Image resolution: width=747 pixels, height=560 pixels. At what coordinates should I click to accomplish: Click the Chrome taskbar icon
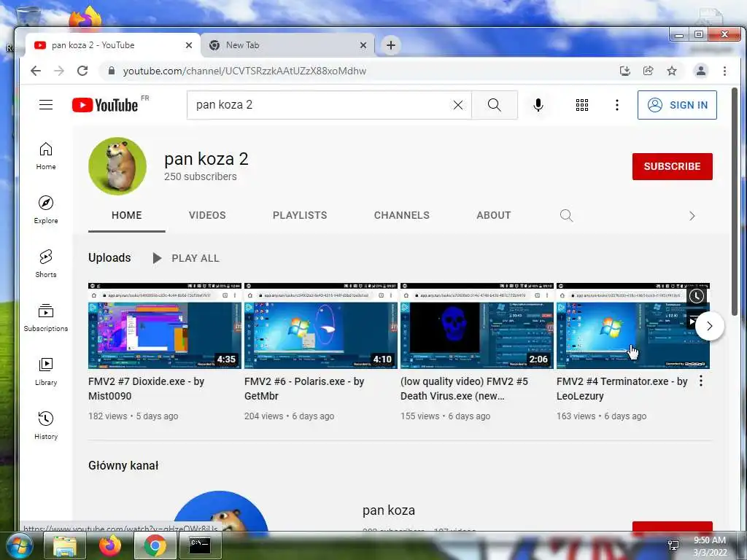155,545
